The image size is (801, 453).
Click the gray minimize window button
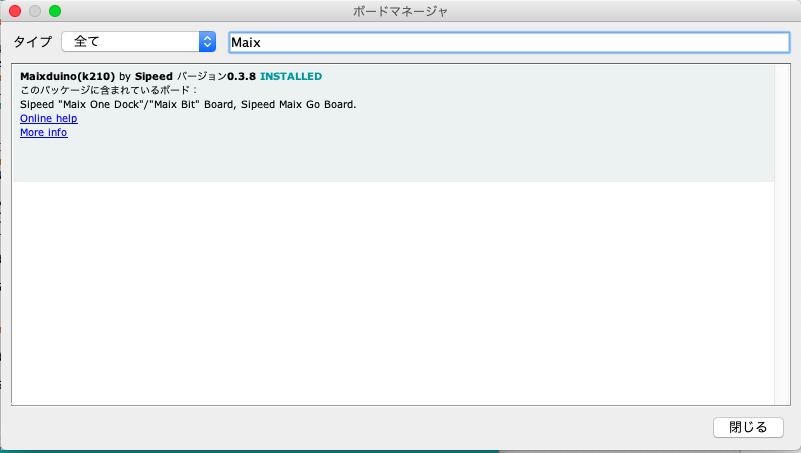point(35,11)
